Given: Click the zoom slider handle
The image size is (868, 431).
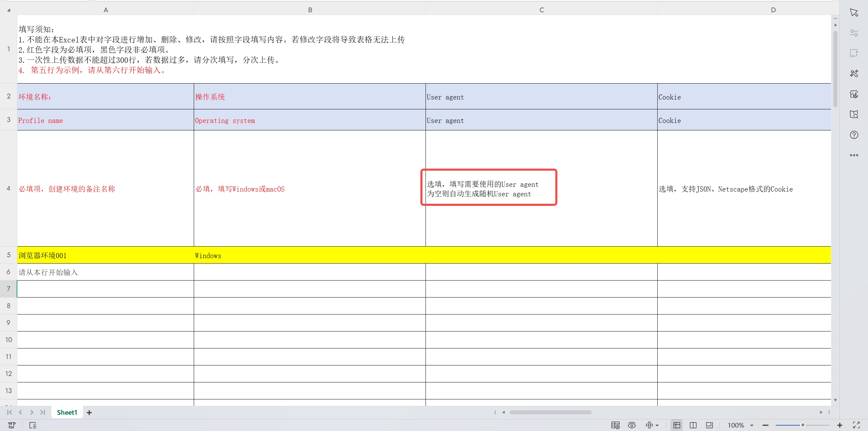Looking at the screenshot, I should pos(803,425).
